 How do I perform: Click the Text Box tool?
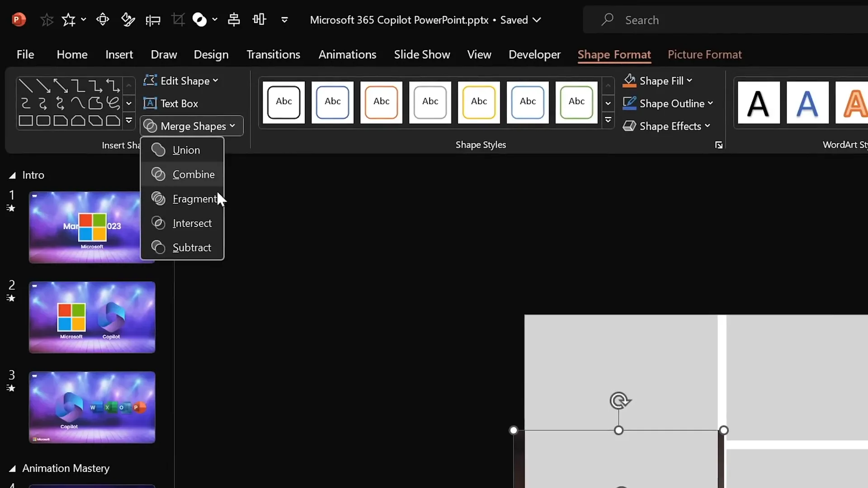point(172,103)
